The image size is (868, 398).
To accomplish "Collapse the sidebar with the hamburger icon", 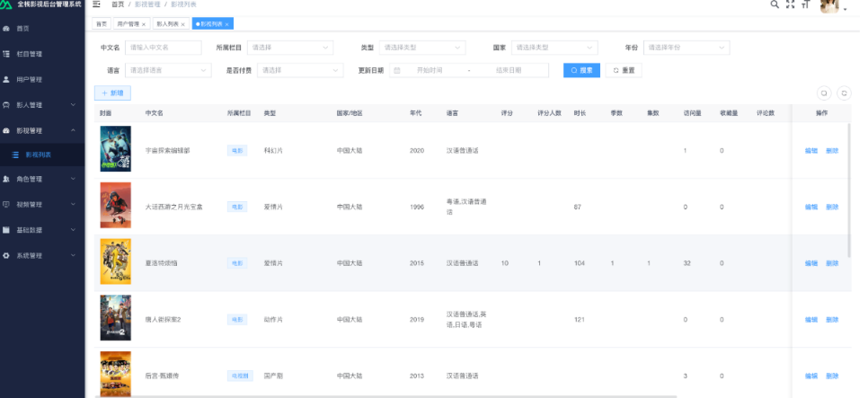I will (x=97, y=4).
